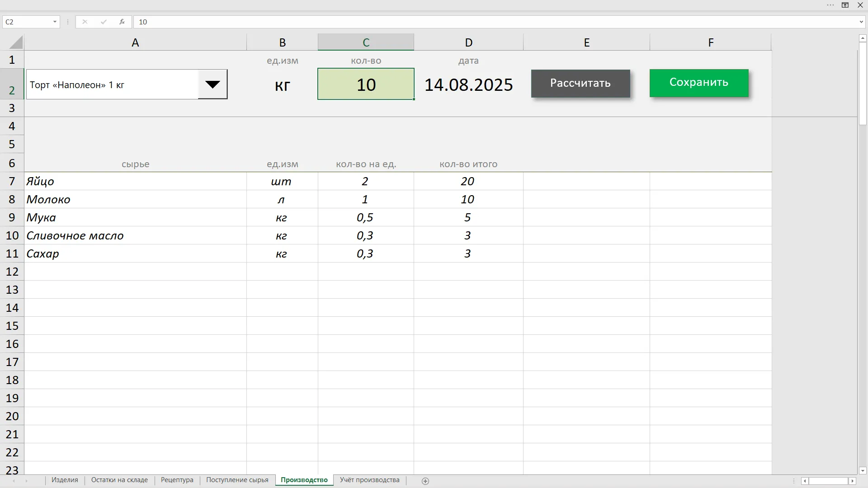Click the horizontal scrollbar thumb

[828, 481]
